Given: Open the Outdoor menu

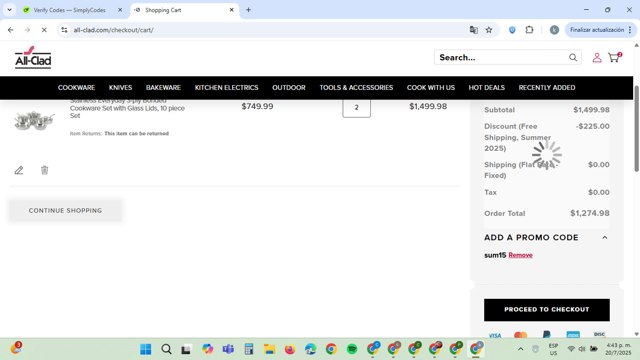Looking at the screenshot, I should click(289, 88).
